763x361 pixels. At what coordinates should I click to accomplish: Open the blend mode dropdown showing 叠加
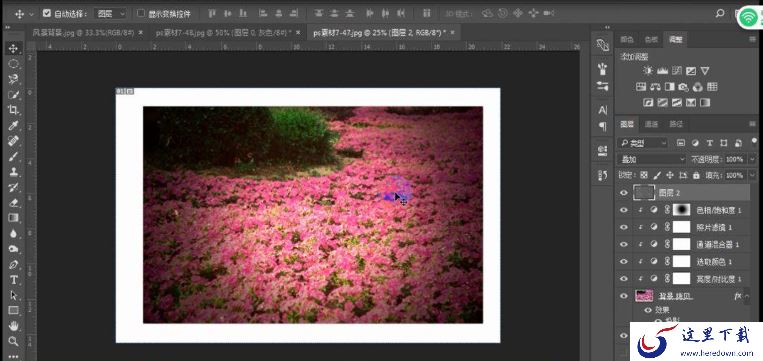pos(652,160)
